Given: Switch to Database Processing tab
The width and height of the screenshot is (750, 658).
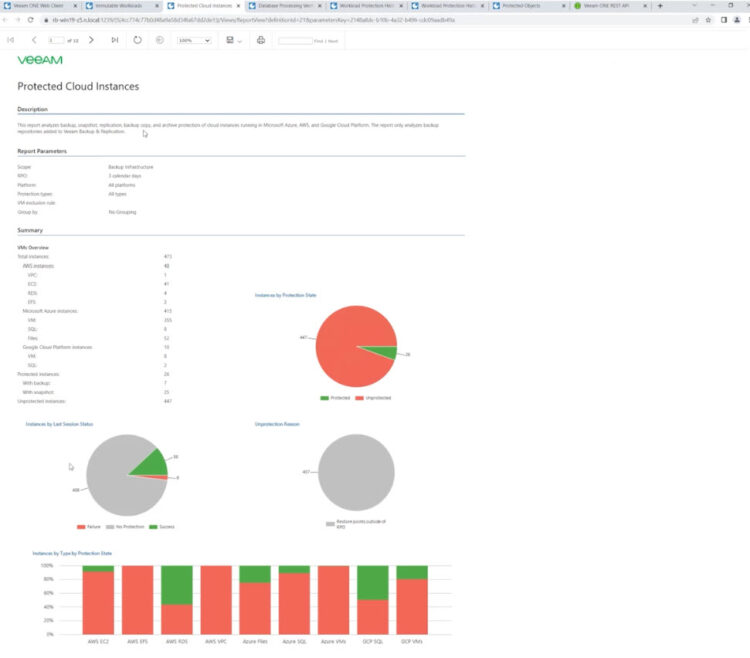Looking at the screenshot, I should pyautogui.click(x=285, y=6).
